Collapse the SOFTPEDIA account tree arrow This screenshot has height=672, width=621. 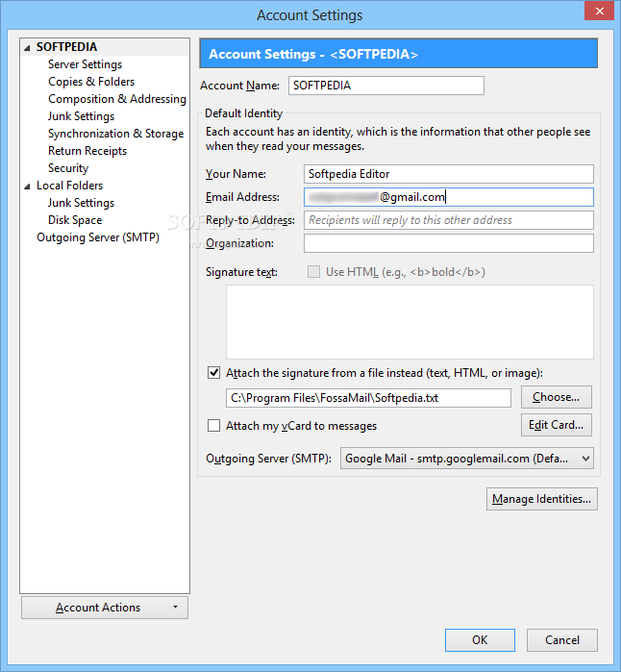(27, 48)
